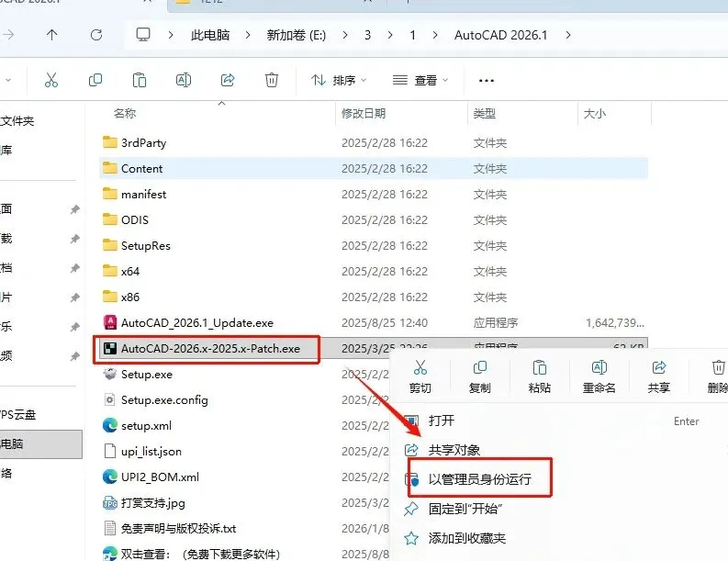Click the Delete trash icon in toolbar
The image size is (728, 561).
[272, 81]
